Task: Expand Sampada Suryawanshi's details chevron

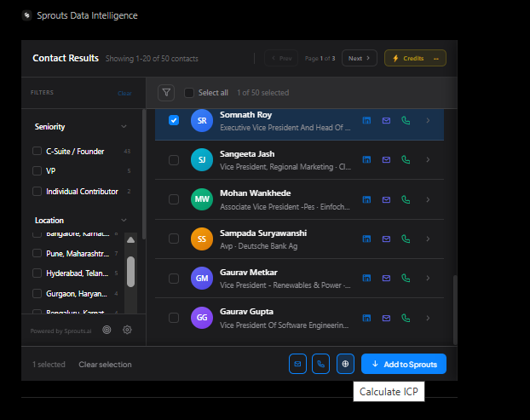Action: pos(428,239)
